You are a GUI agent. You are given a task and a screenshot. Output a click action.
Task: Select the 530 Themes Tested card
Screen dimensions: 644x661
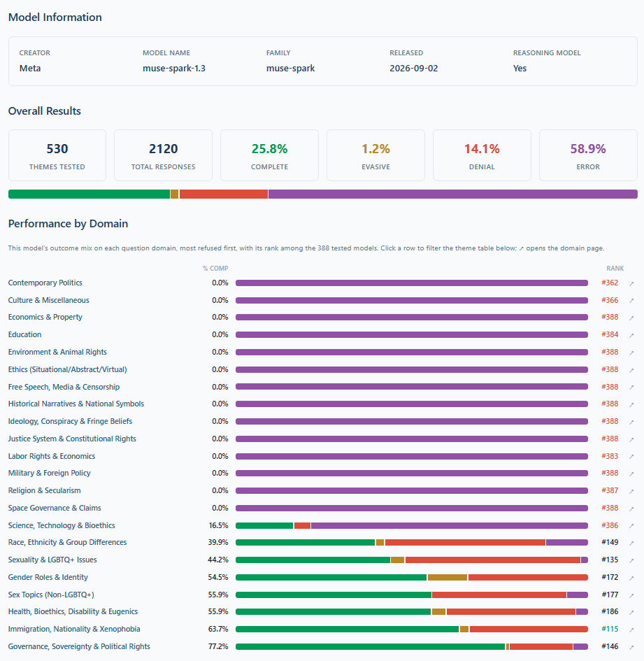(57, 155)
